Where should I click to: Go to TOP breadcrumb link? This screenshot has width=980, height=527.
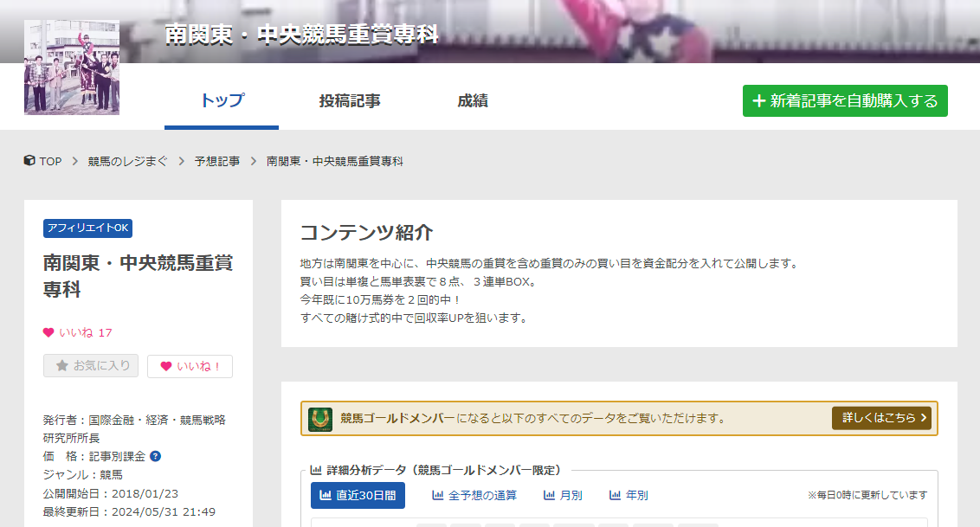coord(50,161)
